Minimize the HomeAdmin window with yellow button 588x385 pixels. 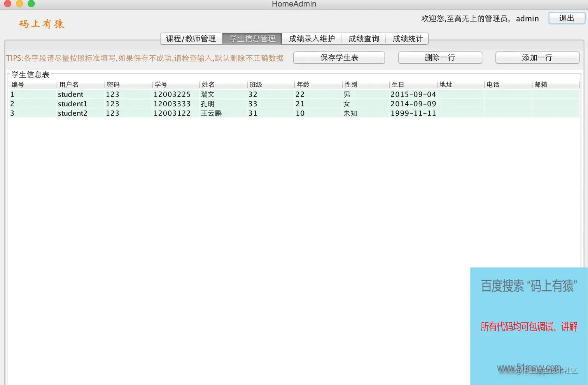[x=19, y=4]
